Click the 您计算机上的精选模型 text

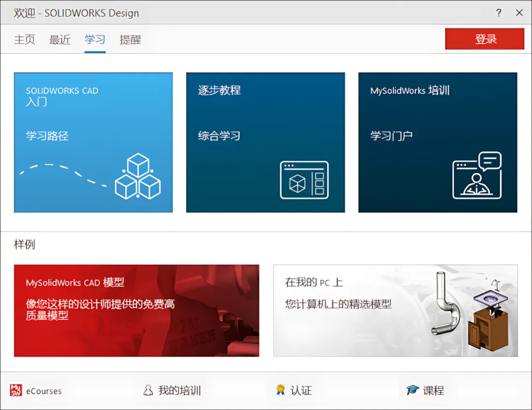click(x=338, y=304)
